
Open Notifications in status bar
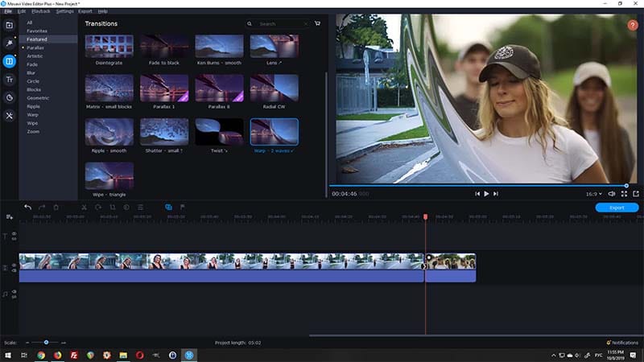click(x=622, y=343)
